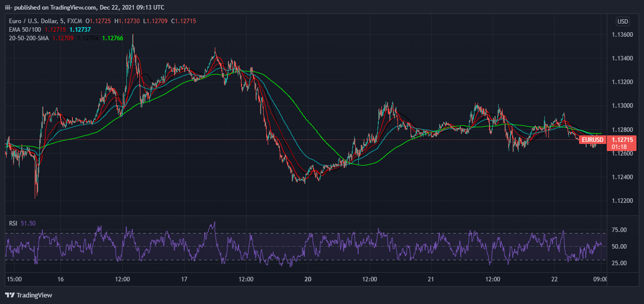Click the 1.13000 price axis label
This screenshot has width=644, height=304.
pyautogui.click(x=622, y=106)
